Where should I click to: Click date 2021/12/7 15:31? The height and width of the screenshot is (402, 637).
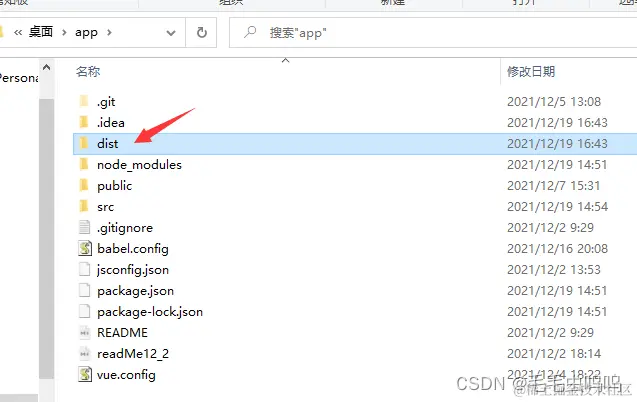pyautogui.click(x=554, y=186)
